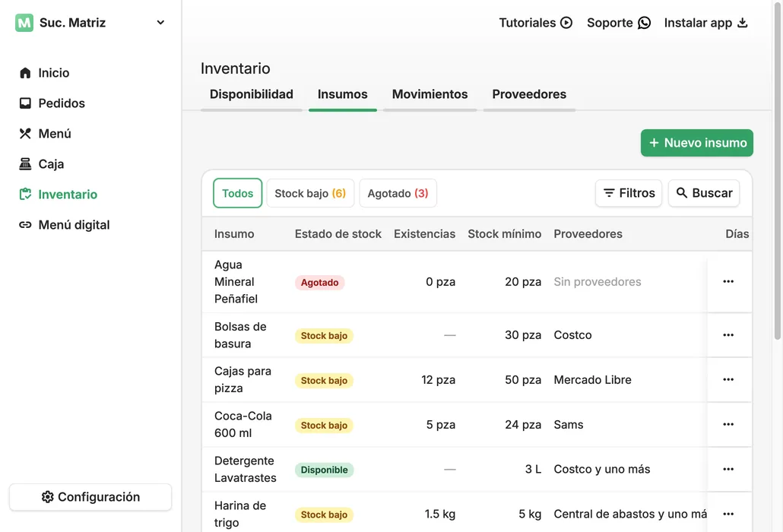Screen dimensions: 783x532
Task: Click the Mercado Libre provider cell
Action: coord(592,380)
